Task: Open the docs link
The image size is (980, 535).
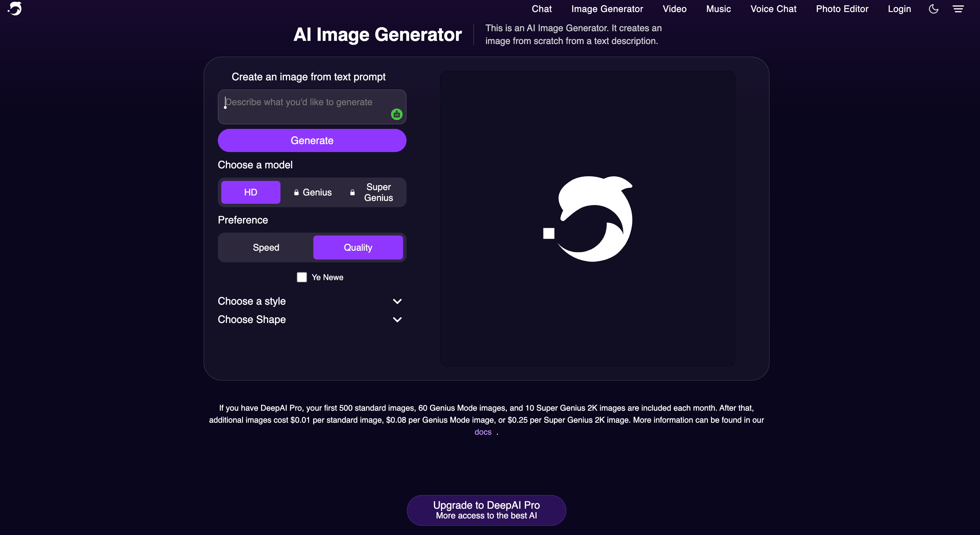Action: pos(483,432)
